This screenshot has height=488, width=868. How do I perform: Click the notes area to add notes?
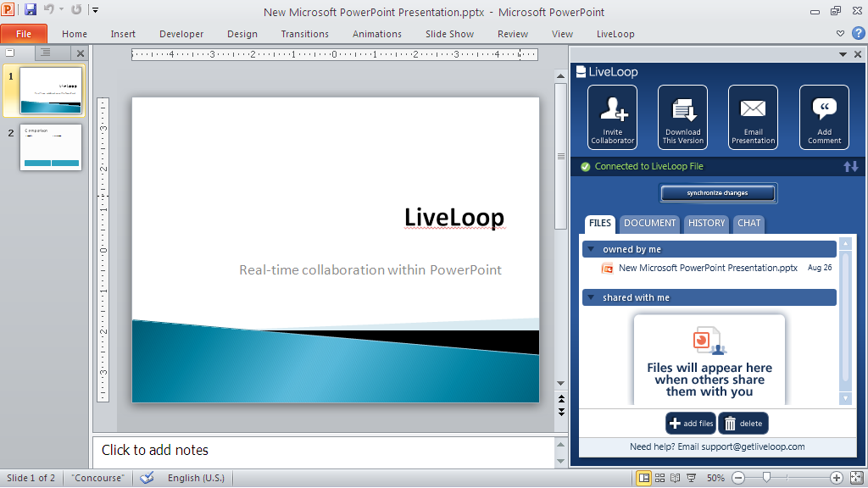coord(323,452)
